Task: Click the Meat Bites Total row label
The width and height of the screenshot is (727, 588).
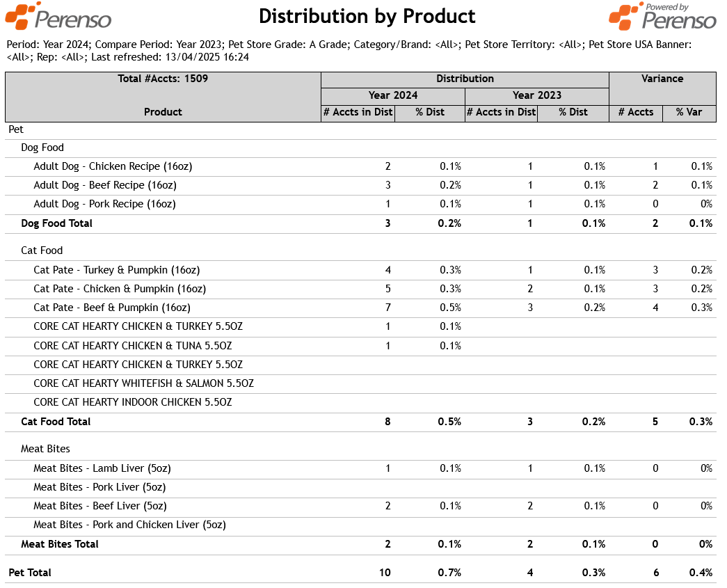Action: coord(60,544)
